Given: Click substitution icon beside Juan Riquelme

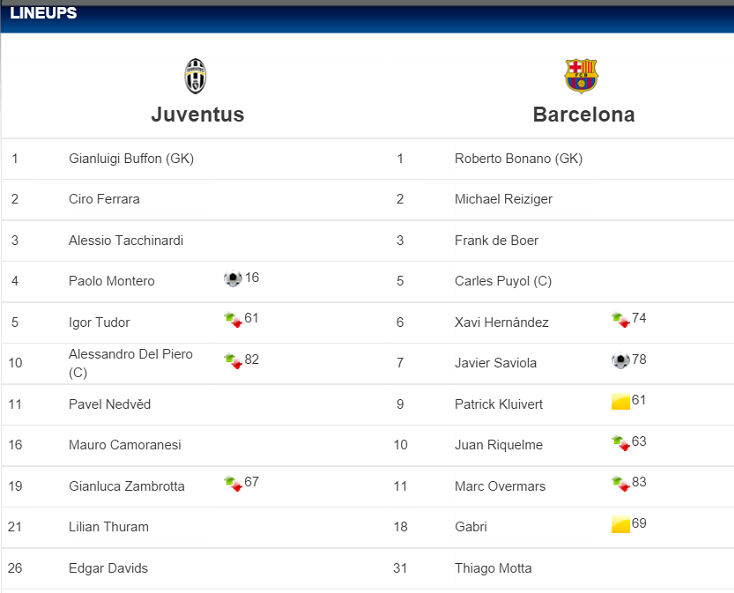Looking at the screenshot, I should 620,443.
